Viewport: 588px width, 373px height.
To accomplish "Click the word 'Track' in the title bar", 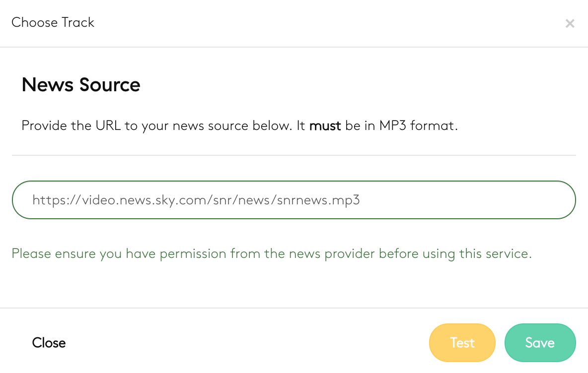I will click(78, 22).
